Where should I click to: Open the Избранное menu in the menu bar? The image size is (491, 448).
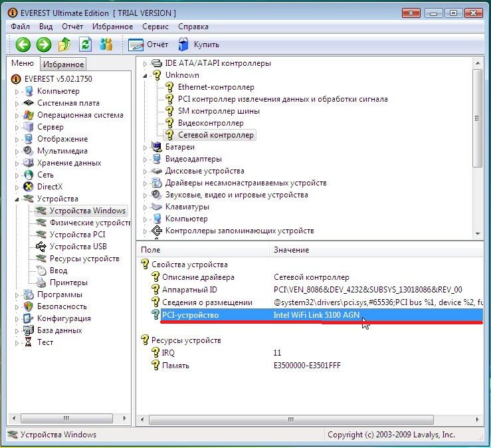(112, 27)
